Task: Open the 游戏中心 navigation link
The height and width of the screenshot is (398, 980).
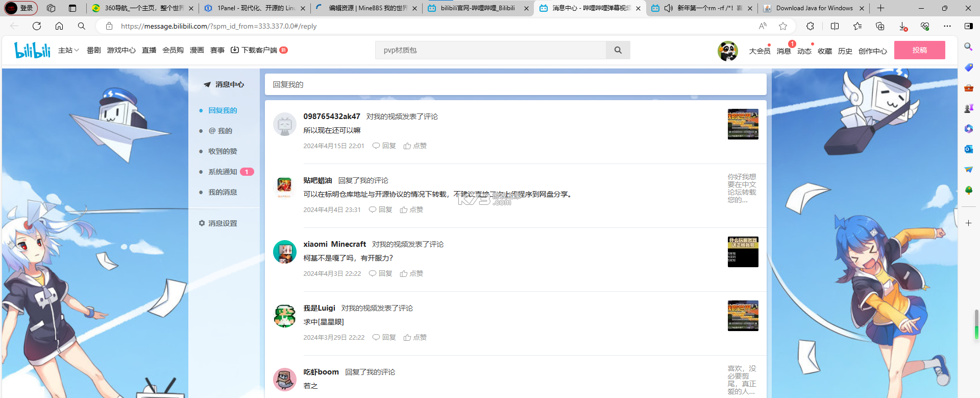Action: click(121, 50)
